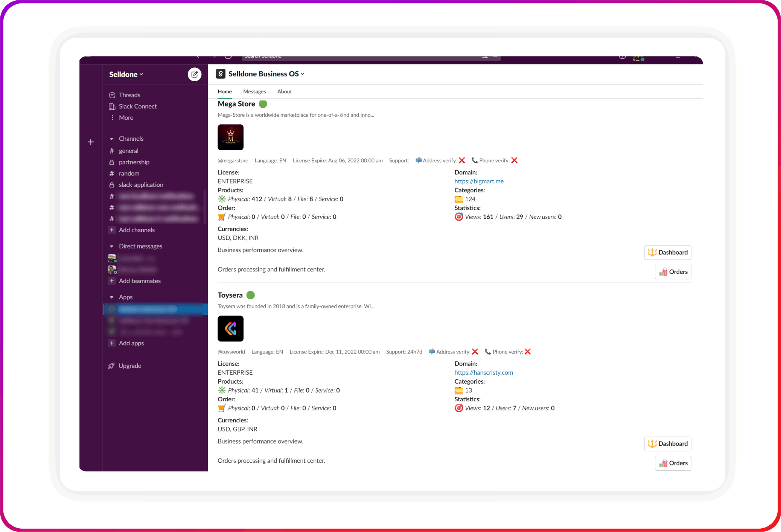
Task: Click Add channels plus icon
Action: point(112,230)
